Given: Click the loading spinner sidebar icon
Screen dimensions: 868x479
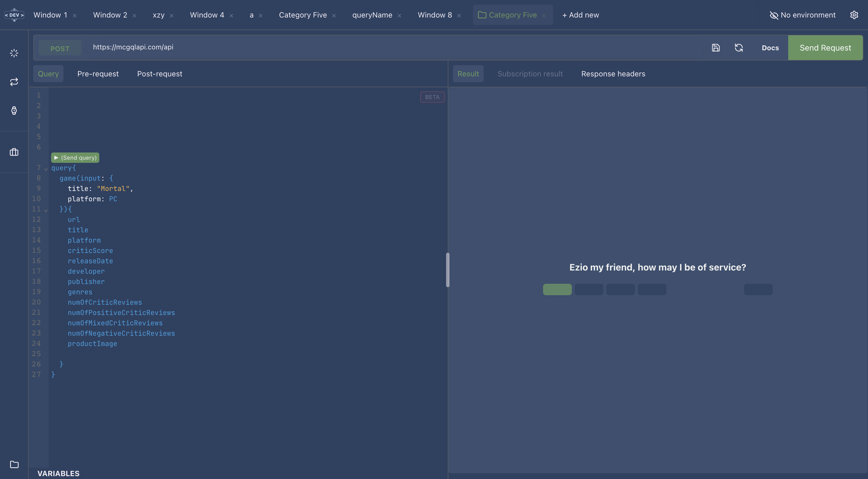Looking at the screenshot, I should [x=14, y=53].
